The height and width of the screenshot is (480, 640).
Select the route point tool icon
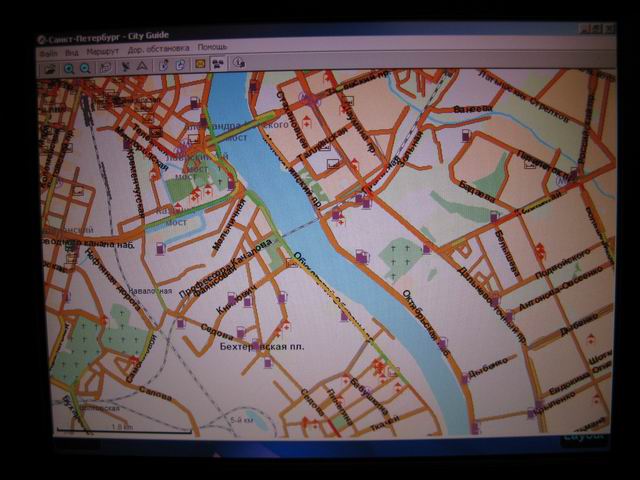[x=126, y=67]
